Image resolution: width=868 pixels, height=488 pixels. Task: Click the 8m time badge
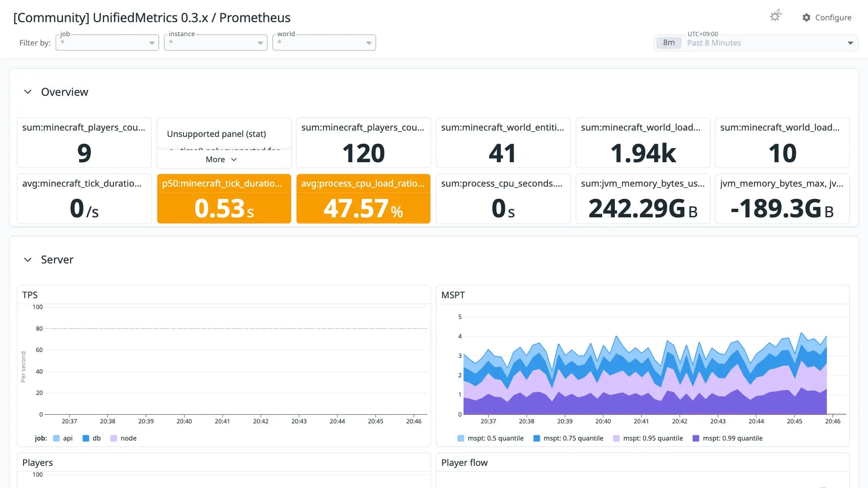[x=669, y=42]
